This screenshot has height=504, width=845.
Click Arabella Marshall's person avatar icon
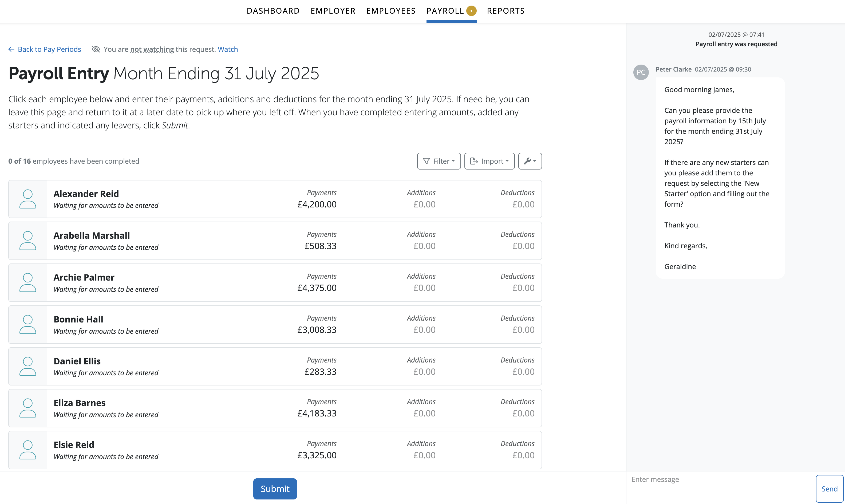[27, 241]
